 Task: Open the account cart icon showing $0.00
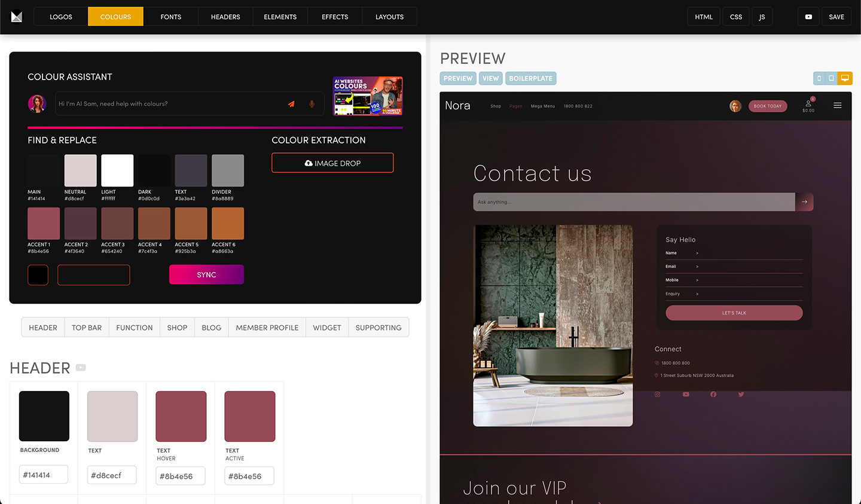pos(808,106)
